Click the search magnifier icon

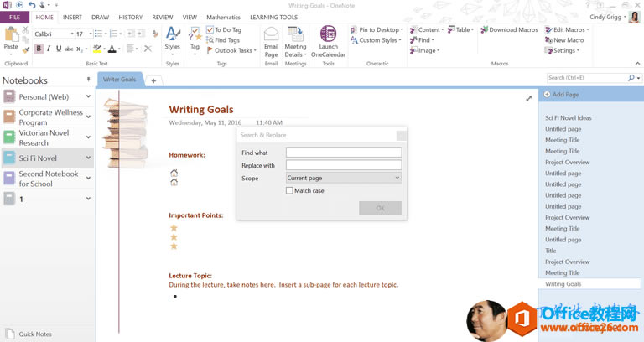pyautogui.click(x=631, y=78)
